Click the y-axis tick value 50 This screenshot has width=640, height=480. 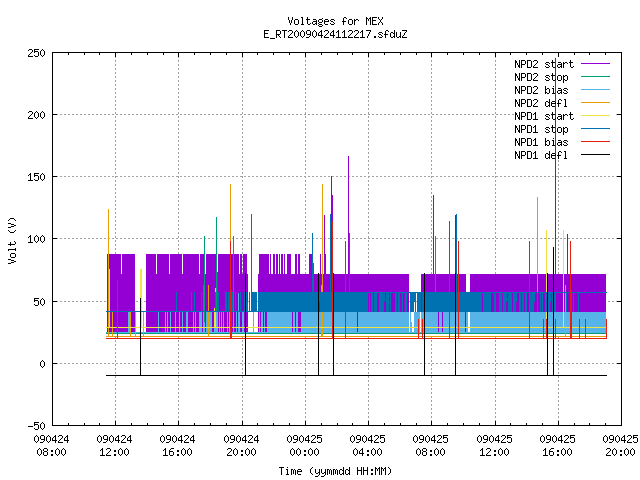coord(39,302)
